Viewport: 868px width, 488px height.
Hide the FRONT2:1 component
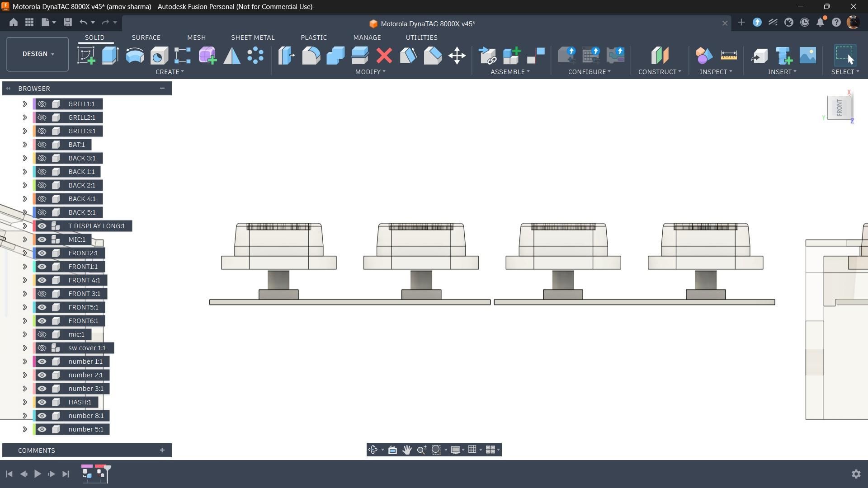[x=42, y=253]
